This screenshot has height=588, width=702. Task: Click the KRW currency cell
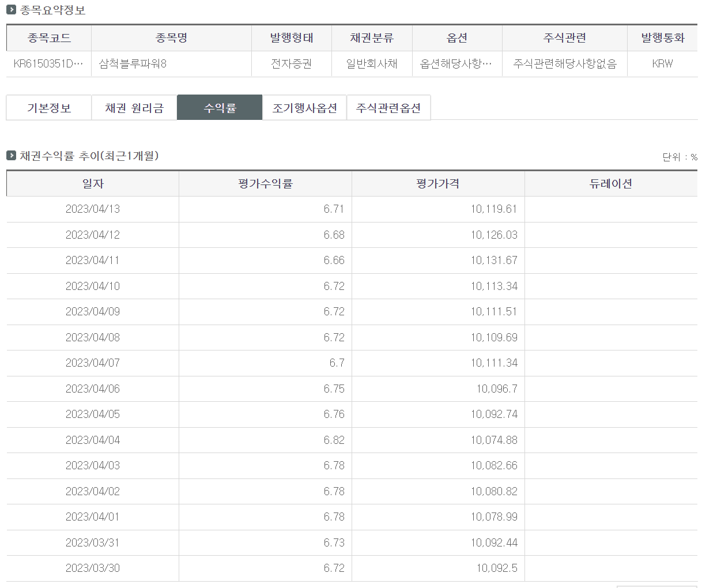[663, 64]
